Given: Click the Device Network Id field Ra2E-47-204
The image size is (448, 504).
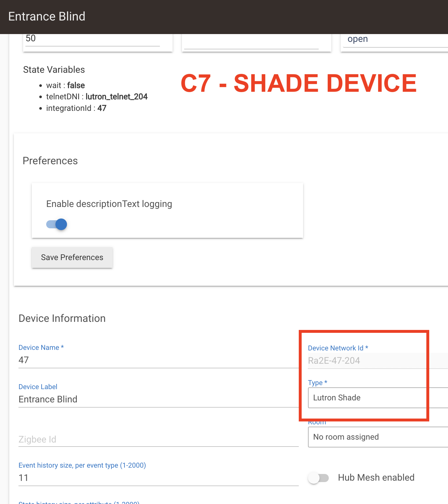Looking at the screenshot, I should tap(367, 361).
